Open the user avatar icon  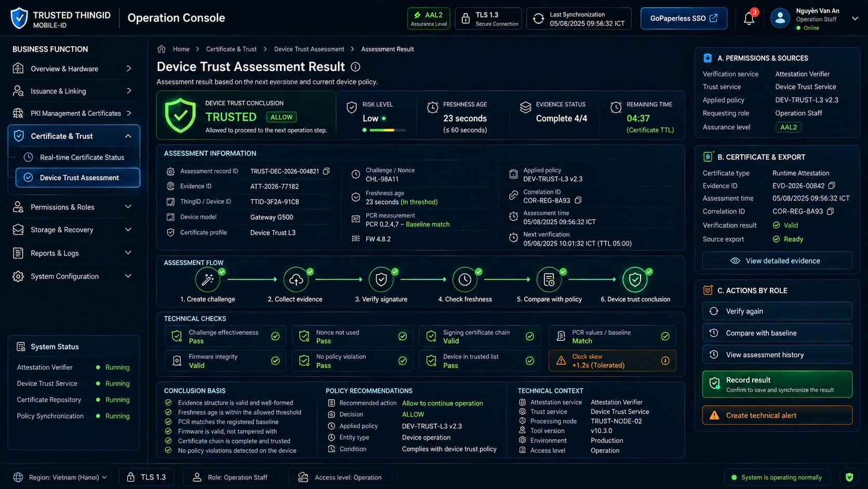pos(780,18)
